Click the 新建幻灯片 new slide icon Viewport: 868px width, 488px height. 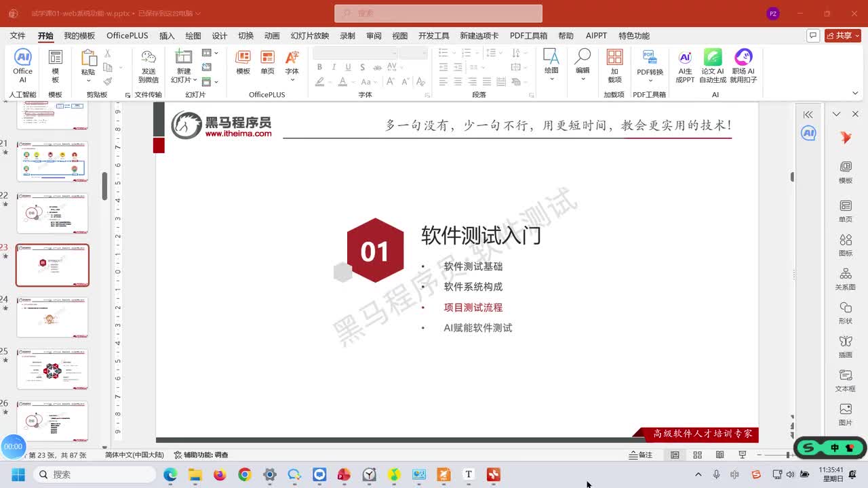pos(184,57)
